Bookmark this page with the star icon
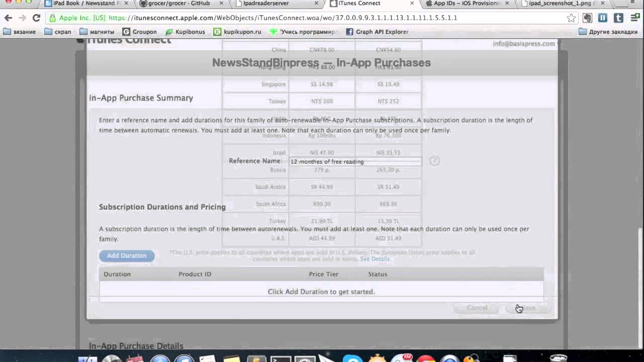This screenshot has width=644, height=362. [571, 18]
